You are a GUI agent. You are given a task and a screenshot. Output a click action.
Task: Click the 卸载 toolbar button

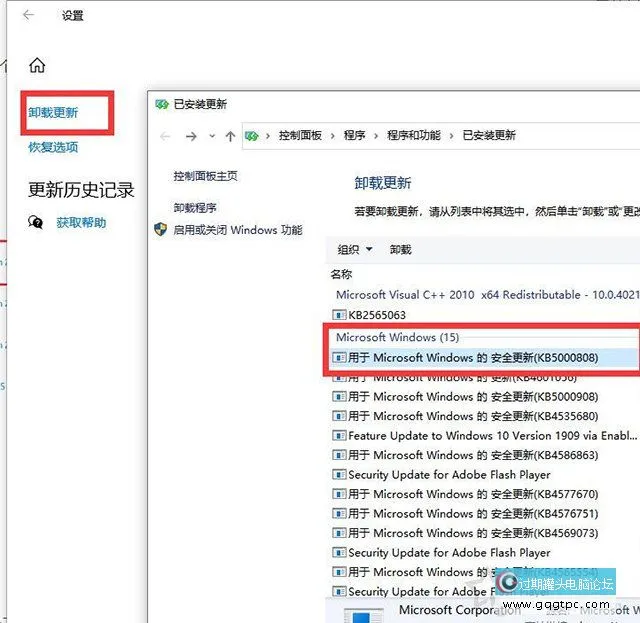pyautogui.click(x=400, y=249)
